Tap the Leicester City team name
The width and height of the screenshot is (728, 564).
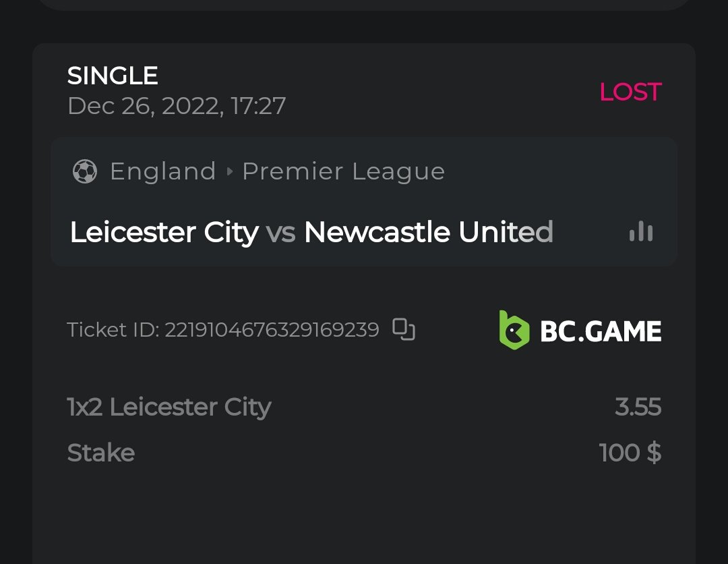pyautogui.click(x=164, y=232)
